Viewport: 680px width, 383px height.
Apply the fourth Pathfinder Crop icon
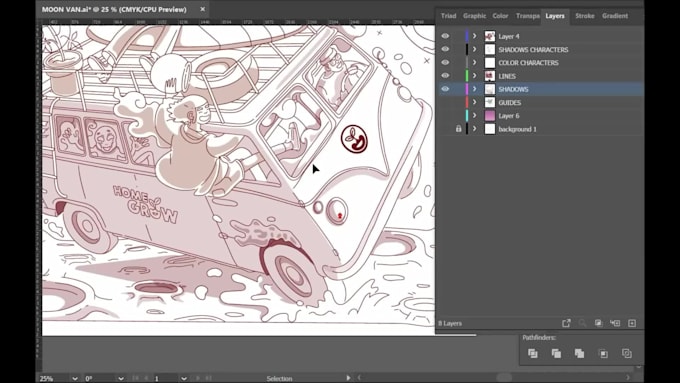point(603,354)
